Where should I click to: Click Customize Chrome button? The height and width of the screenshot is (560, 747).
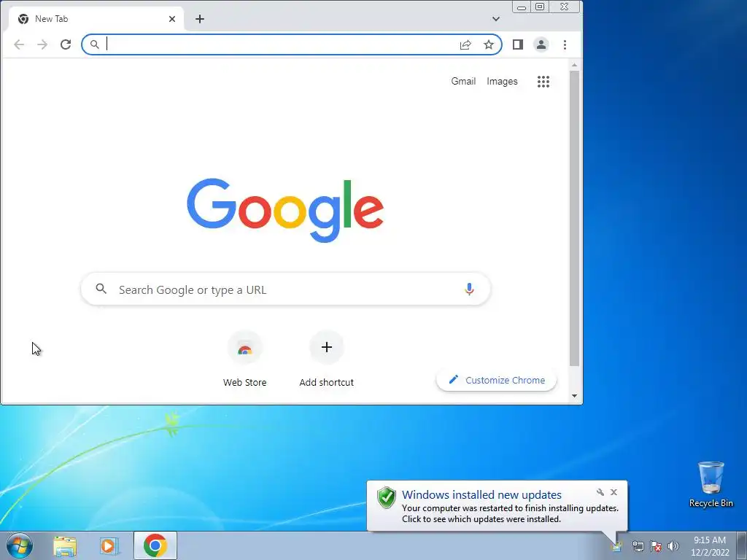(496, 380)
